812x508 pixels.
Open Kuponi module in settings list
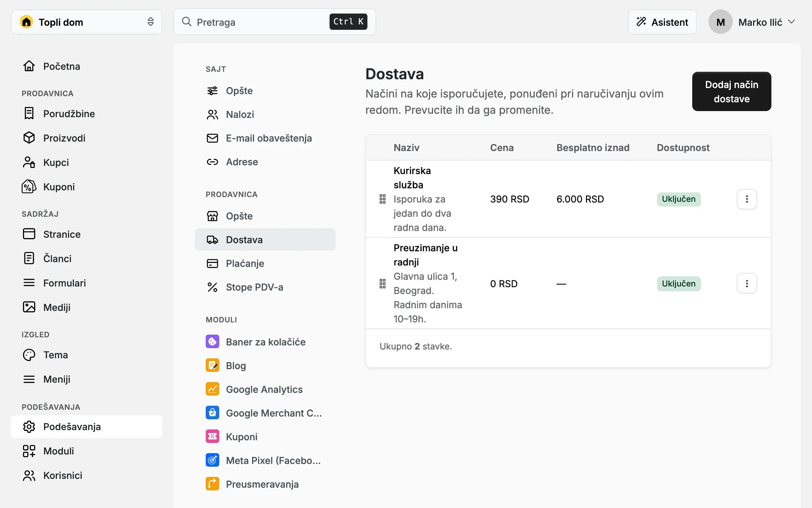265,437
